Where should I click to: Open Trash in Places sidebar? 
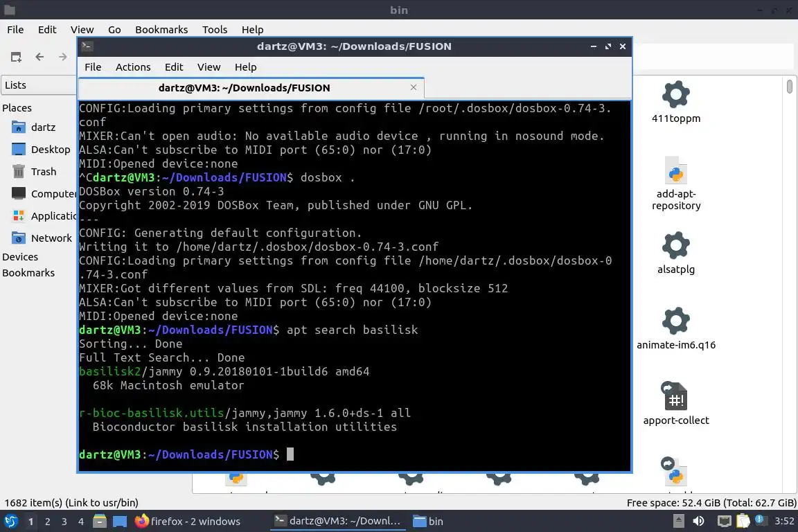tap(43, 172)
